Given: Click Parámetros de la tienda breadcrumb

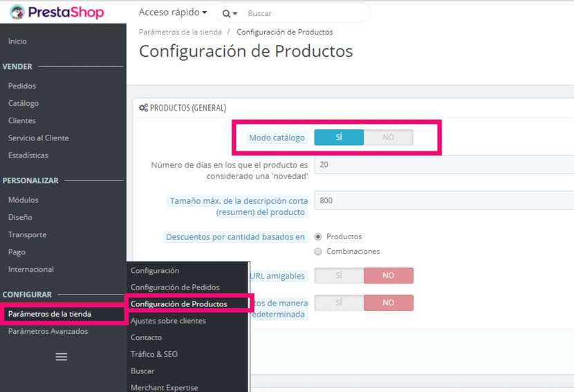Looking at the screenshot, I should 180,32.
